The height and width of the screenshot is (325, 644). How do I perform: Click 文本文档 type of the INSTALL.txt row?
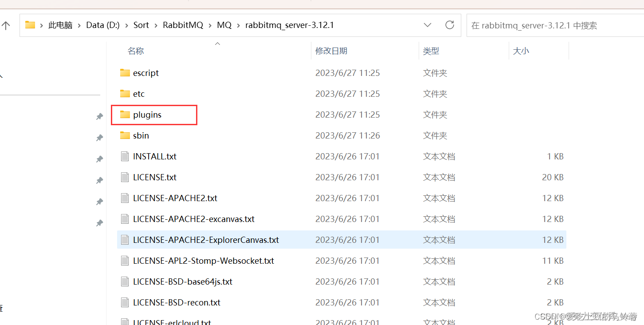click(x=439, y=156)
